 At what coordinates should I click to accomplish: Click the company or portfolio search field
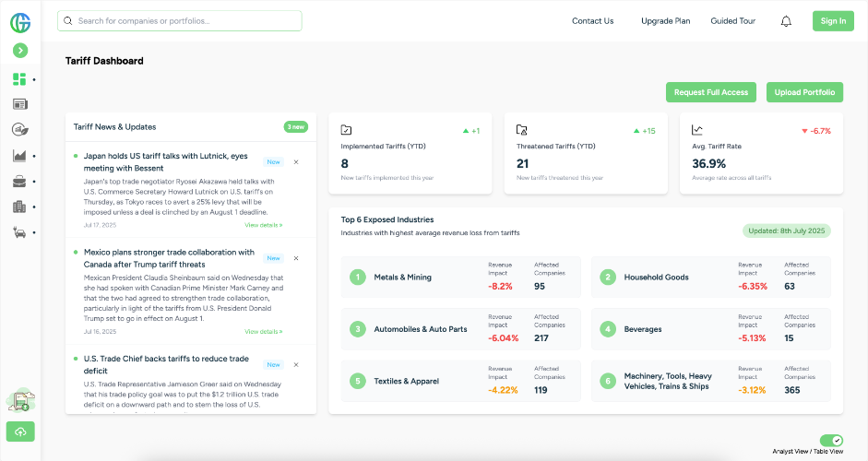click(180, 20)
